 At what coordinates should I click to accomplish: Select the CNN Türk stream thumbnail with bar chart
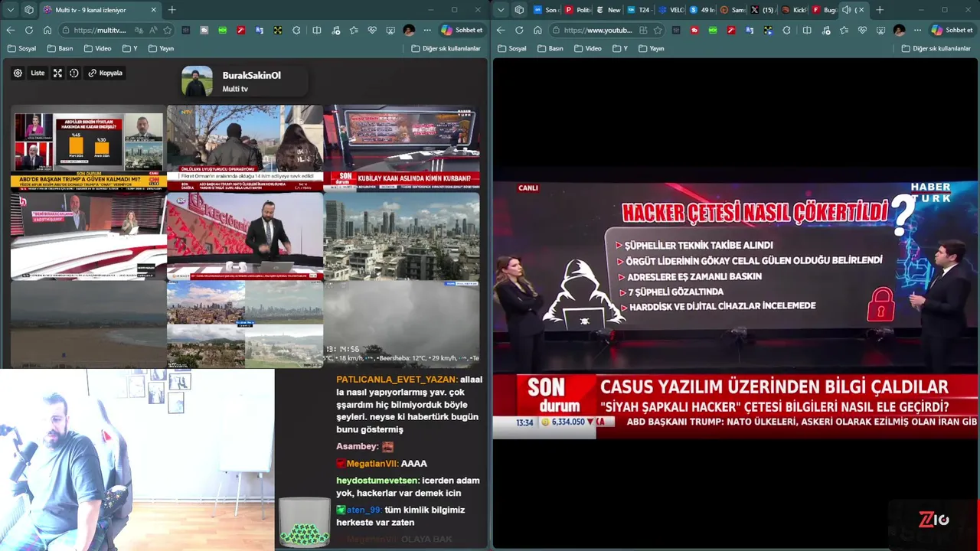click(x=88, y=147)
